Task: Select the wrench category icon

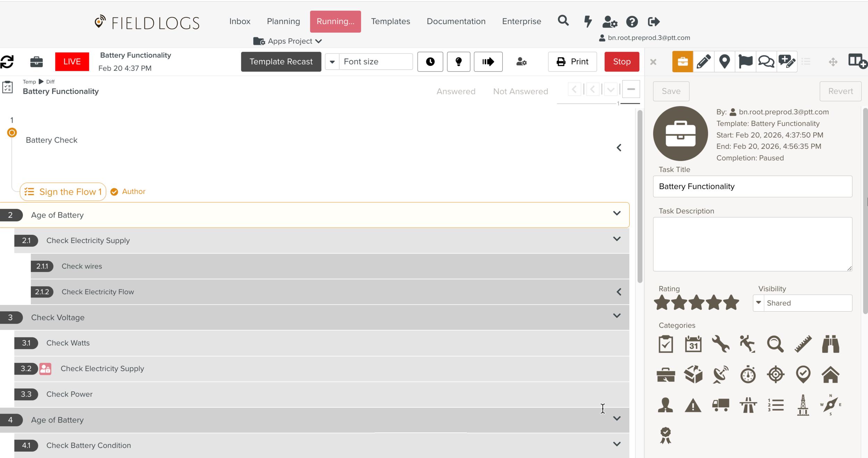Action: tap(720, 344)
